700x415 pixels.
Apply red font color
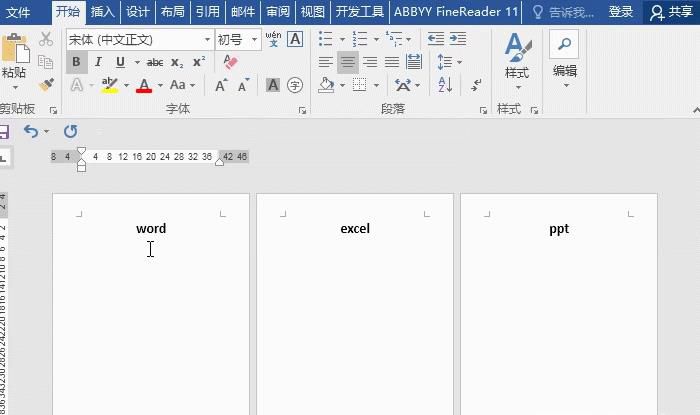(x=144, y=85)
